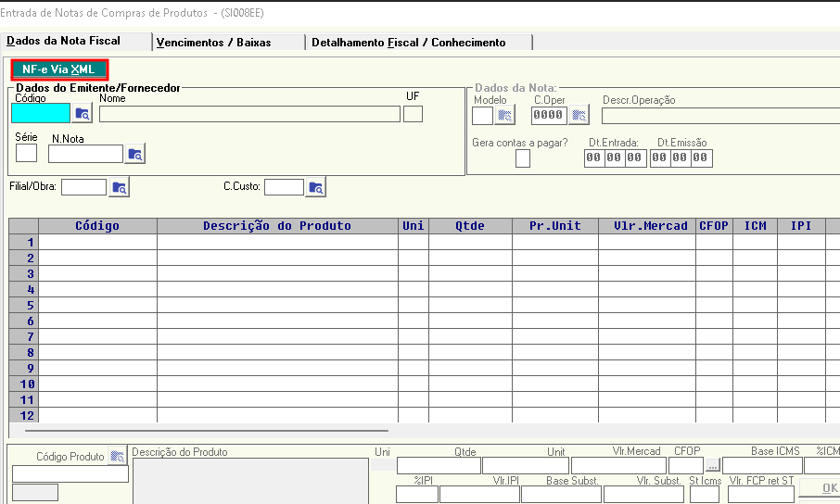Select grid row 12 header
Viewport: 840px width, 504px height.
tap(23, 416)
